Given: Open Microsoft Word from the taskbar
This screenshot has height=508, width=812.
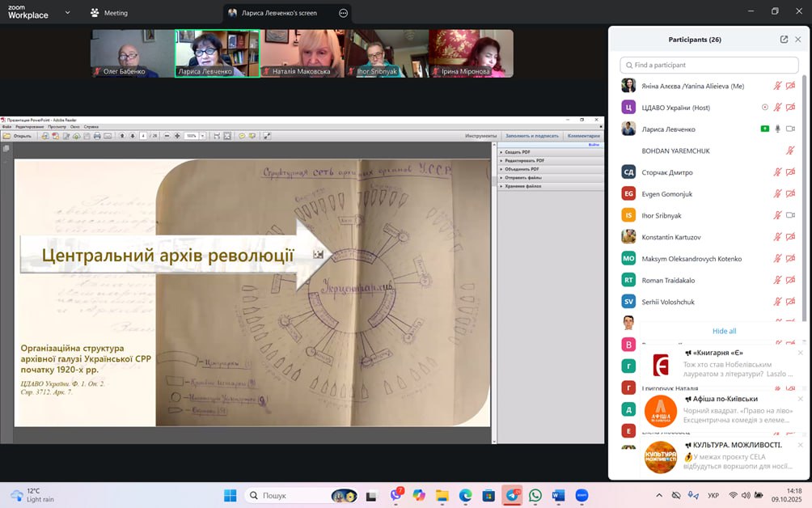Looking at the screenshot, I should click(x=558, y=495).
